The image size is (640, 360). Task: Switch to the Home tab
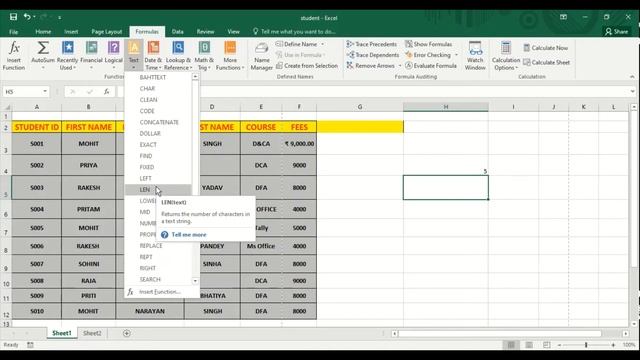43,31
